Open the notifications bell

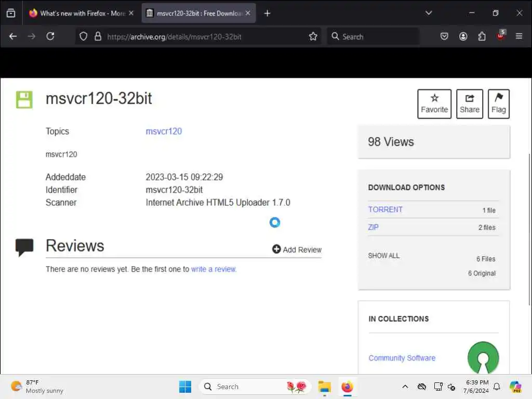click(x=497, y=387)
